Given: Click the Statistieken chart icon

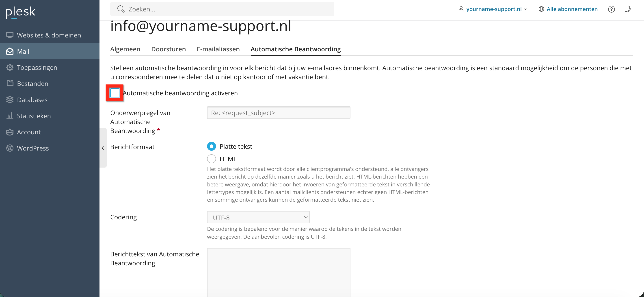Looking at the screenshot, I should [x=10, y=116].
